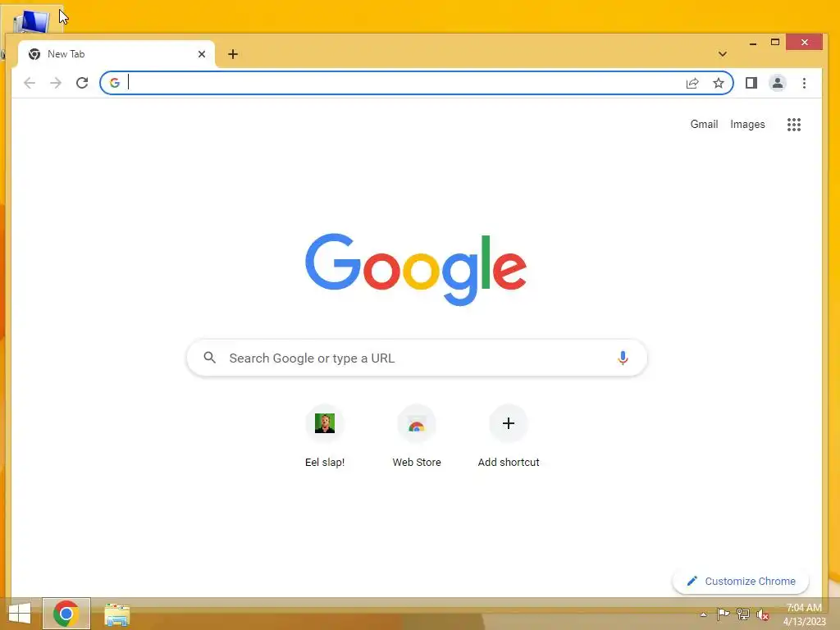Start voice search with the microphone icon
The image size is (840, 630).
[x=623, y=358]
